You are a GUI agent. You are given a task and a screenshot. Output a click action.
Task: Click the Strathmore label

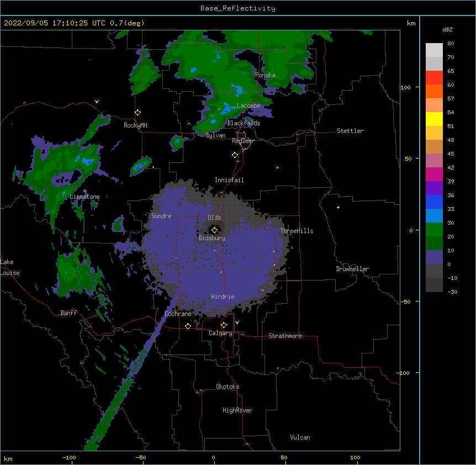tap(285, 336)
